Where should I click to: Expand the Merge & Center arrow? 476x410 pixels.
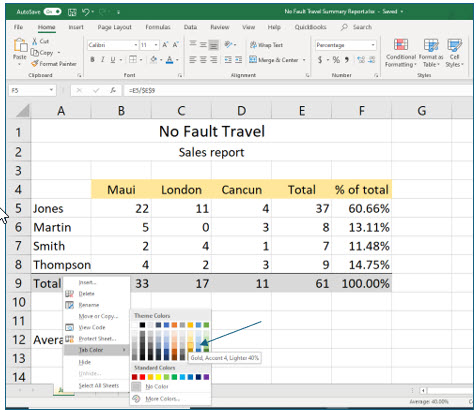(304, 60)
